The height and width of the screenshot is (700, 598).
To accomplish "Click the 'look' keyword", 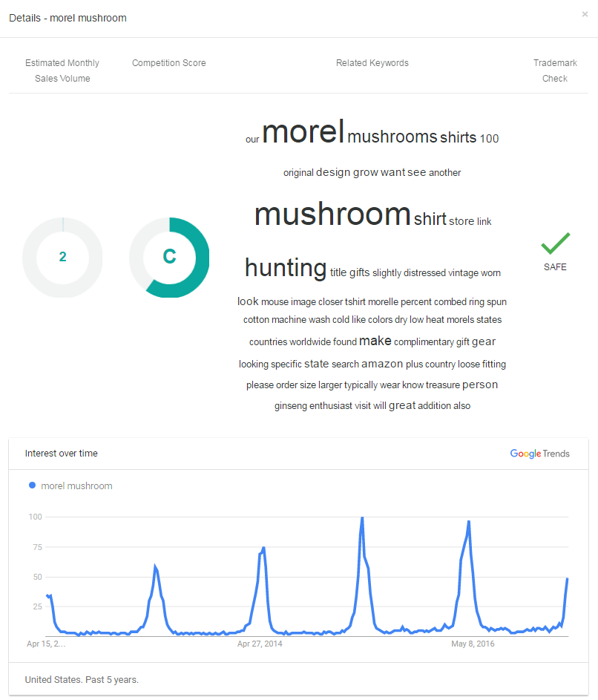I will (x=248, y=301).
